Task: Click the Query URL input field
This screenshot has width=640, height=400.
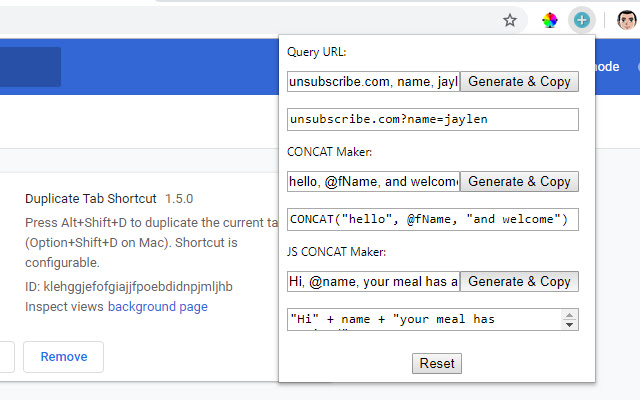Action: coord(373,81)
